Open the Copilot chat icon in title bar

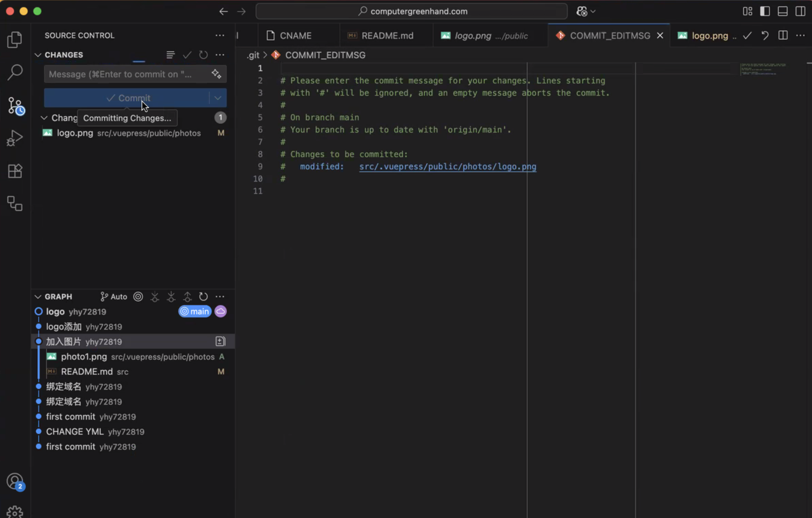click(x=582, y=12)
